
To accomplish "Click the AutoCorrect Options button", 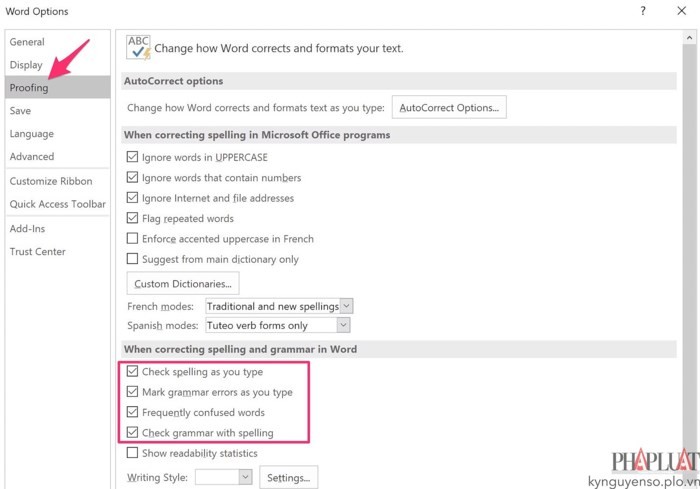I will (x=448, y=107).
